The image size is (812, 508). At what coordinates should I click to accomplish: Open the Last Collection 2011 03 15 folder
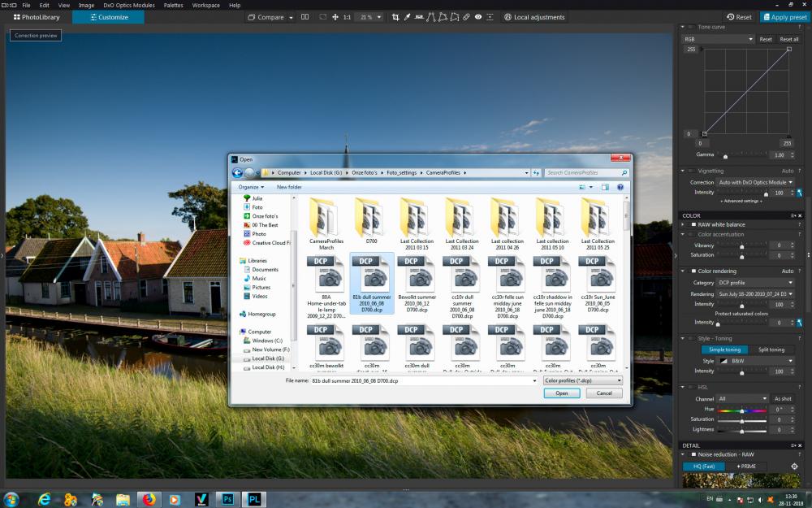[x=417, y=224]
